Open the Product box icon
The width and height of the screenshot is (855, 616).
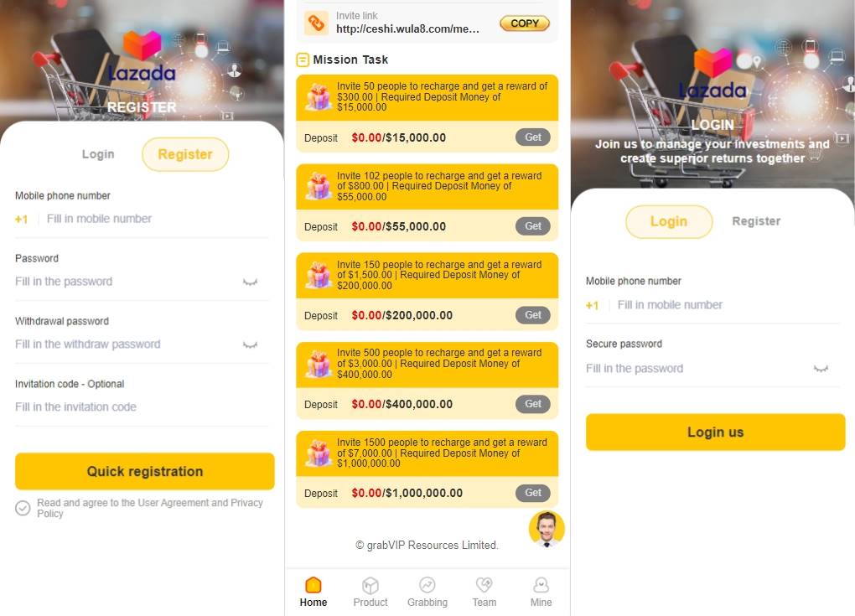[x=370, y=585]
